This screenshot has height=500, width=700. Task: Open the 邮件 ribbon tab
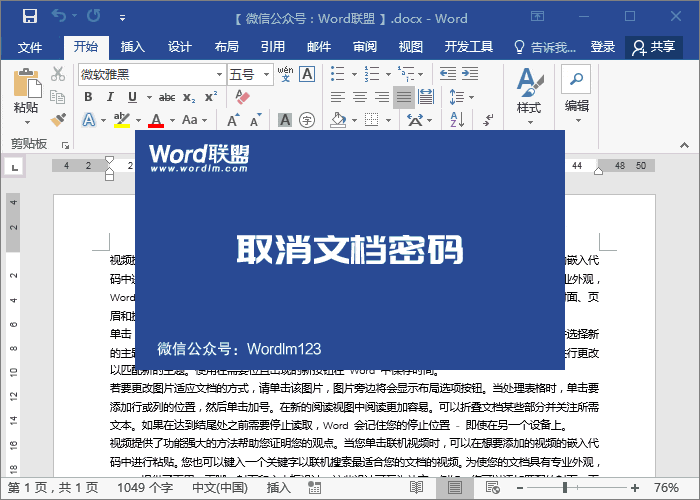point(319,46)
